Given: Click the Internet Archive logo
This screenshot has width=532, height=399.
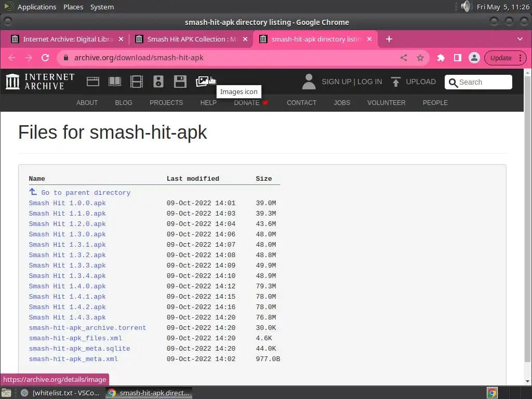Looking at the screenshot, I should 40,82.
